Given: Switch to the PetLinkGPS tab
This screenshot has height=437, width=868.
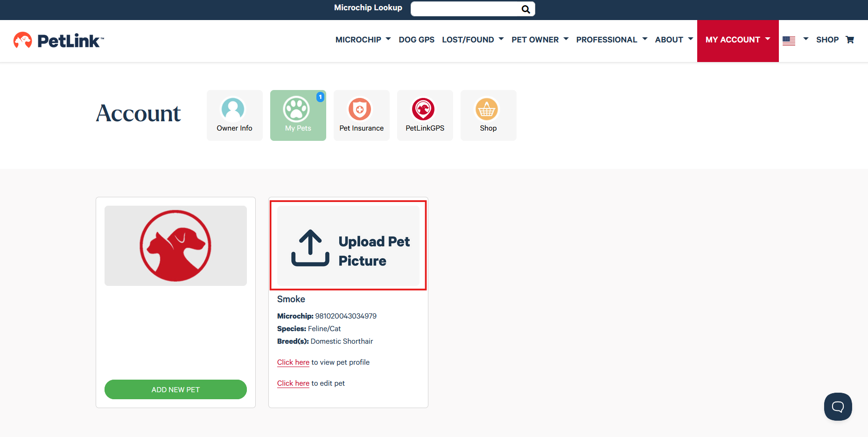Looking at the screenshot, I should (x=425, y=115).
